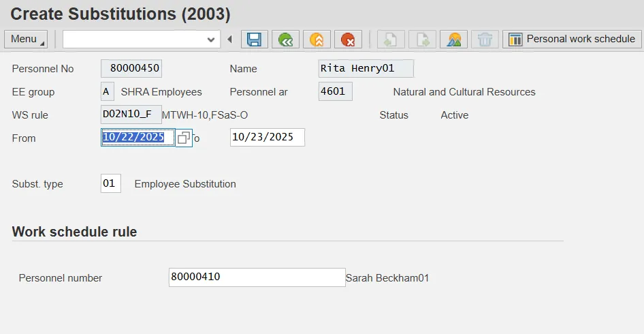Image resolution: width=644 pixels, height=334 pixels.
Task: Open the Menu dropdown button
Action: [x=26, y=39]
